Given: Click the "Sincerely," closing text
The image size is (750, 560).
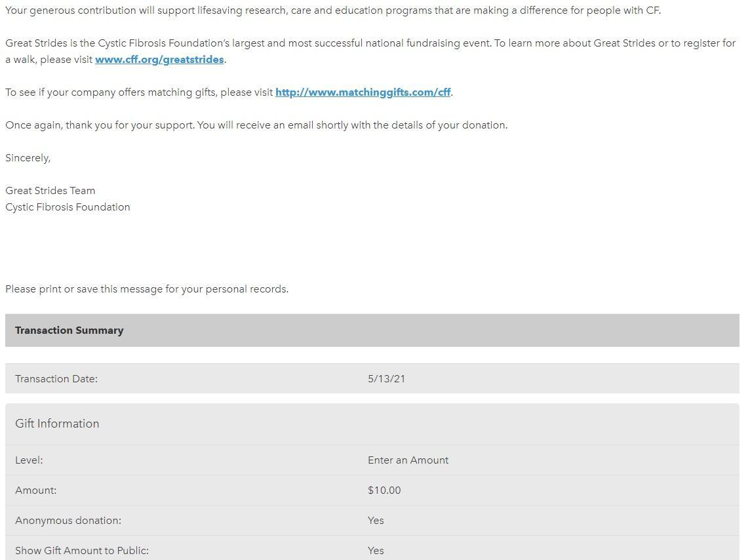Looking at the screenshot, I should coord(28,158).
